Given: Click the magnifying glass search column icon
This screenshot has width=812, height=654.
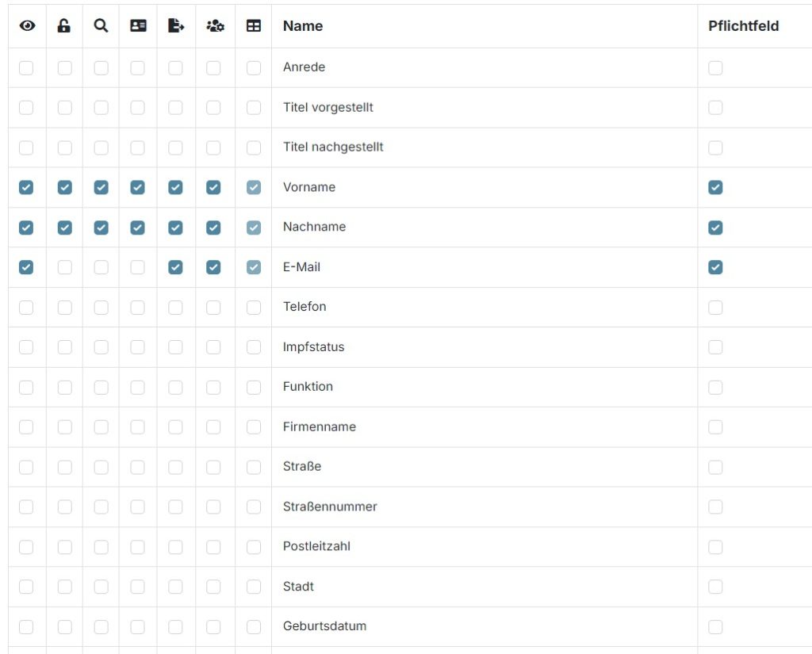Looking at the screenshot, I should tap(101, 26).
